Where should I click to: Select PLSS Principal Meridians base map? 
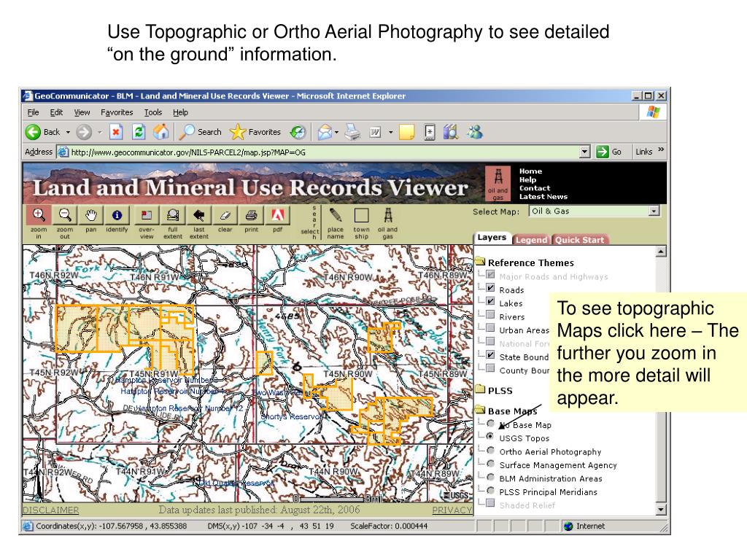pyautogui.click(x=490, y=490)
